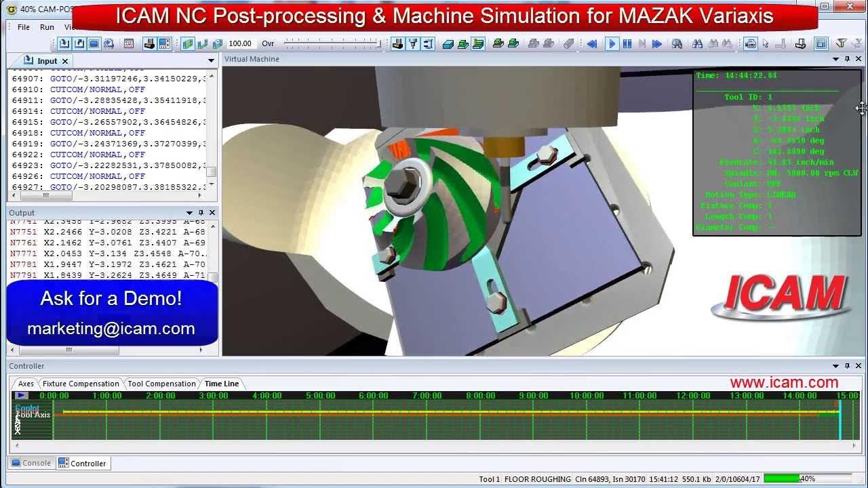868x488 pixels.
Task: Open the Run menu
Action: [47, 27]
